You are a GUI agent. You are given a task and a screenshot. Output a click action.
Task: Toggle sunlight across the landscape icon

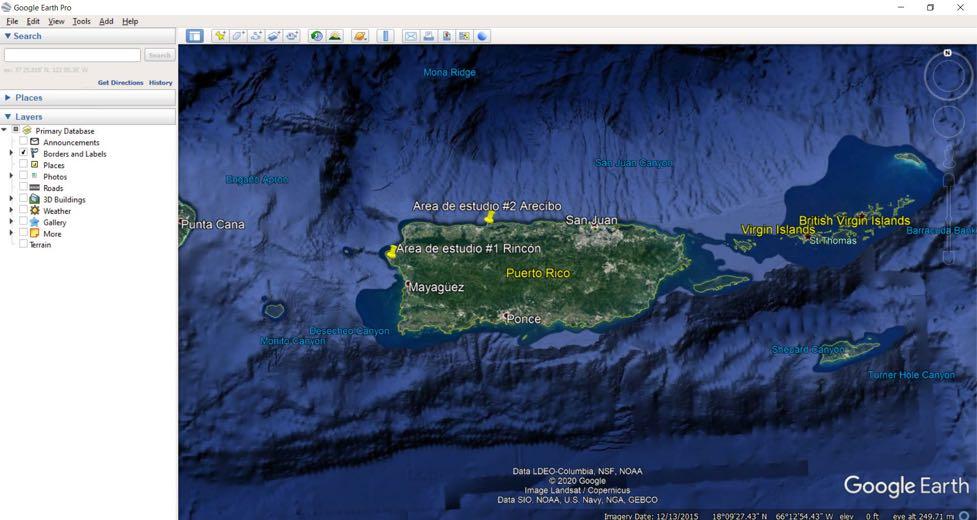(335, 36)
